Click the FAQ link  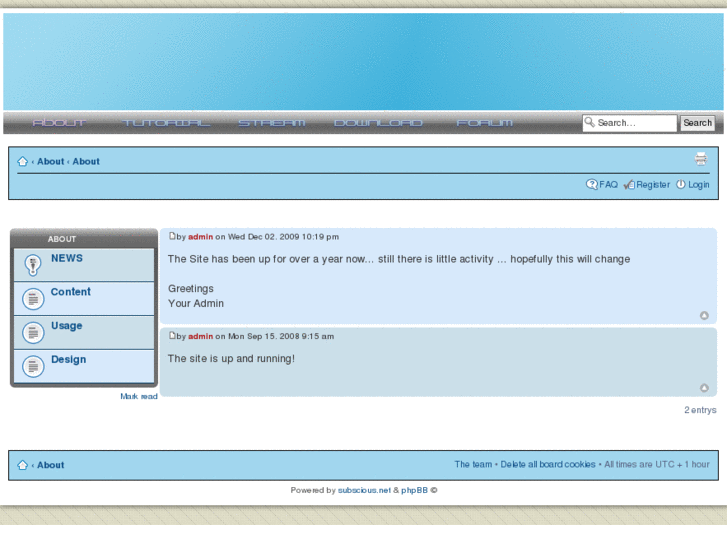pyautogui.click(x=608, y=185)
